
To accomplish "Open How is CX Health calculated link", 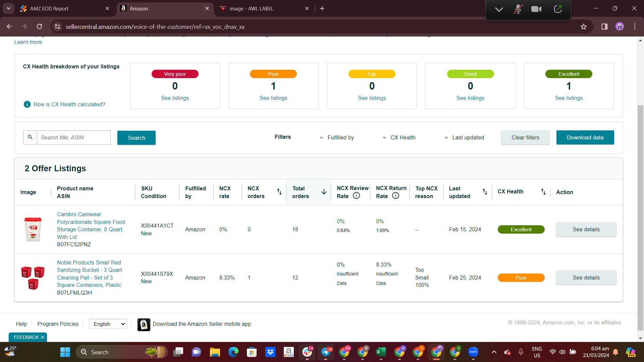I will tap(69, 104).
